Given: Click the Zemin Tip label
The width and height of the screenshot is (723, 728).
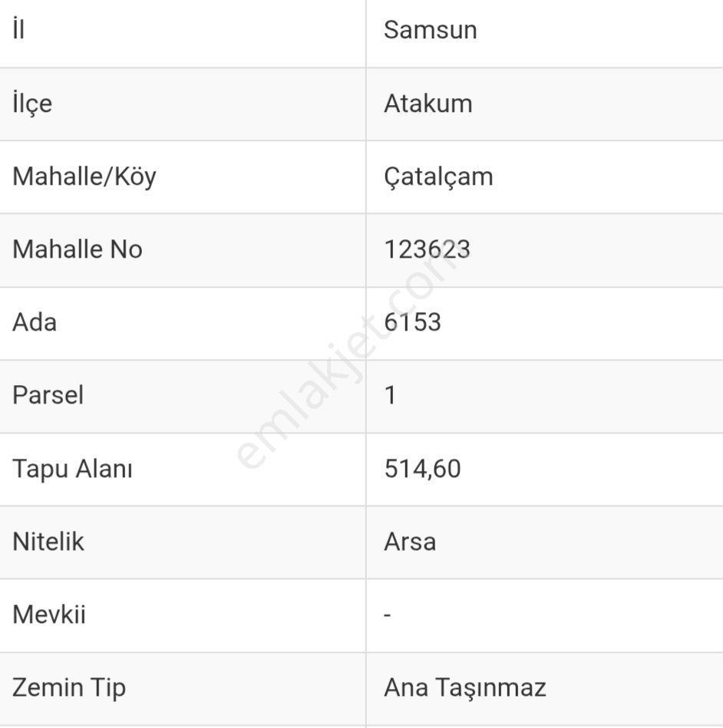Looking at the screenshot, I should [69, 688].
